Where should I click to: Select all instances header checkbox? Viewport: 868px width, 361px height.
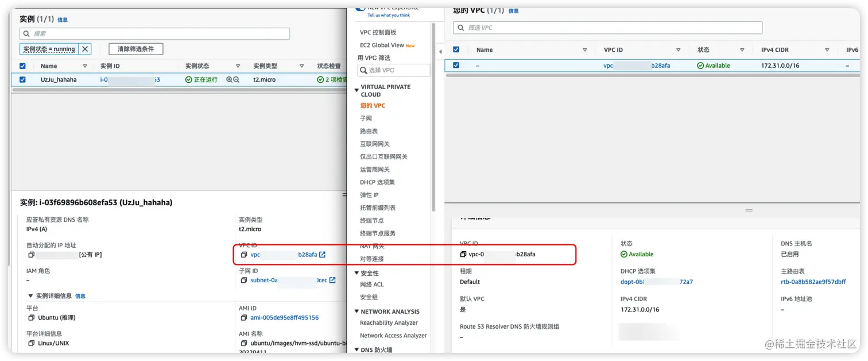(x=22, y=66)
